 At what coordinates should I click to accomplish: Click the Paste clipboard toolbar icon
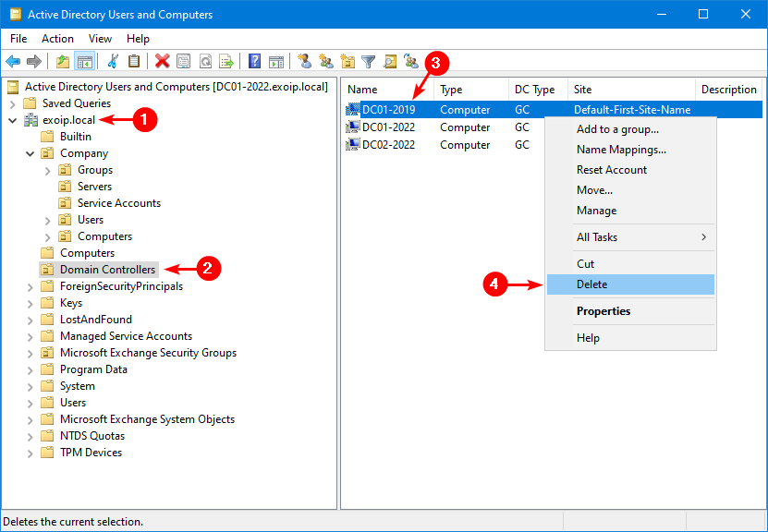pyautogui.click(x=134, y=62)
